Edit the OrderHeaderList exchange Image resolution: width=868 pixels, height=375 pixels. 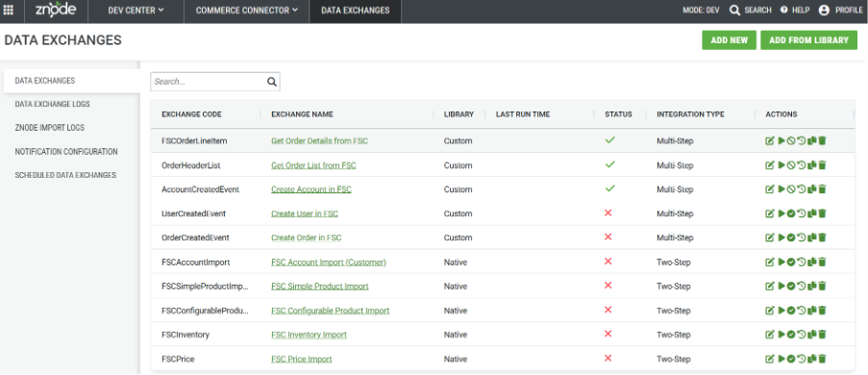click(769, 165)
